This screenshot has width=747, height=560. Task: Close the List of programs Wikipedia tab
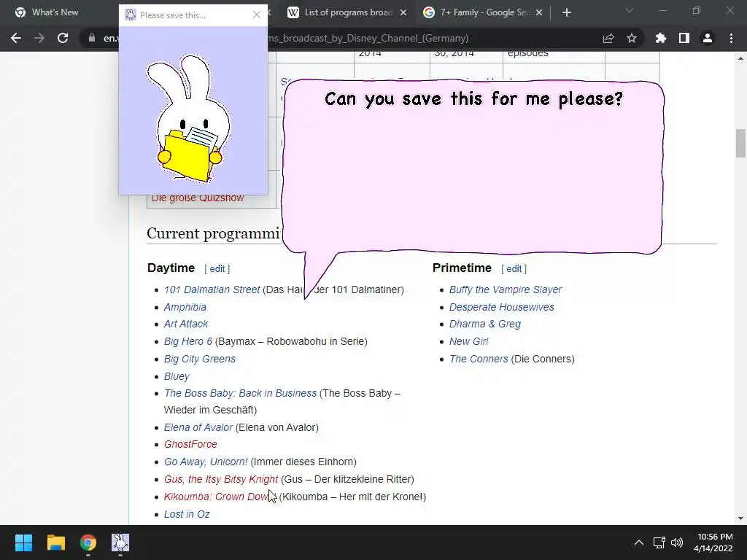click(403, 12)
